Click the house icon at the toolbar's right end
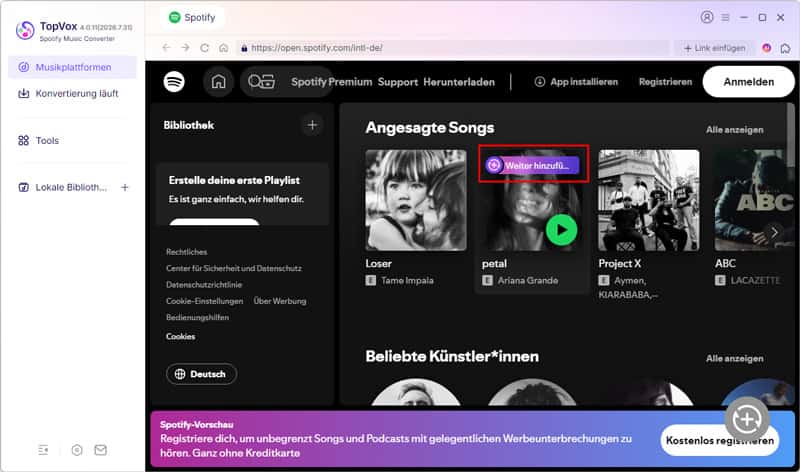The image size is (800, 472). coord(785,48)
